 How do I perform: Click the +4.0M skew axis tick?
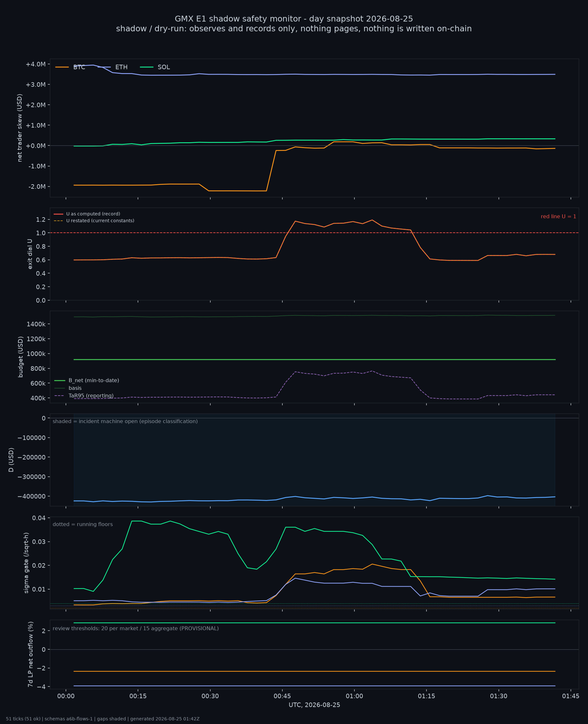click(x=36, y=64)
